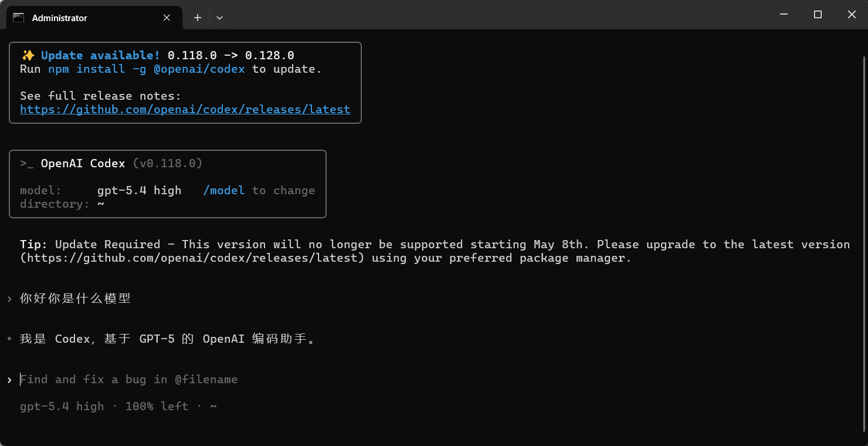Click the chevron before the input prompt
The image size is (868, 446).
(x=9, y=380)
